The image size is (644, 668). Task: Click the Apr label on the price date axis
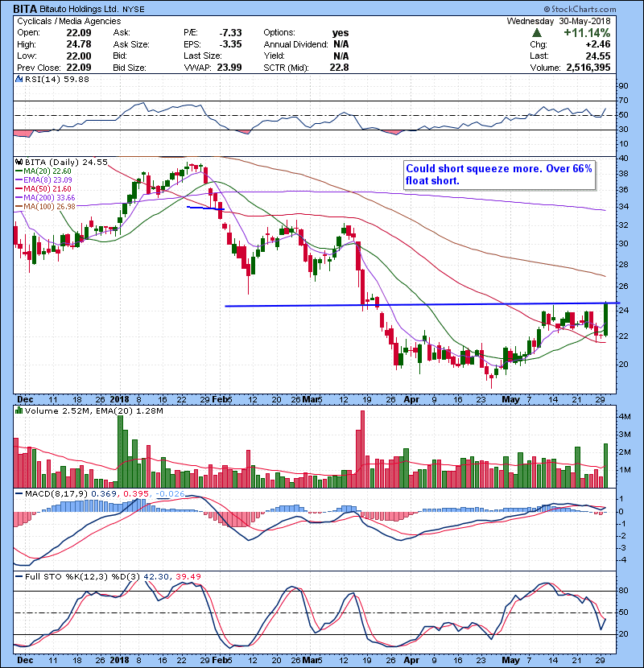(412, 398)
